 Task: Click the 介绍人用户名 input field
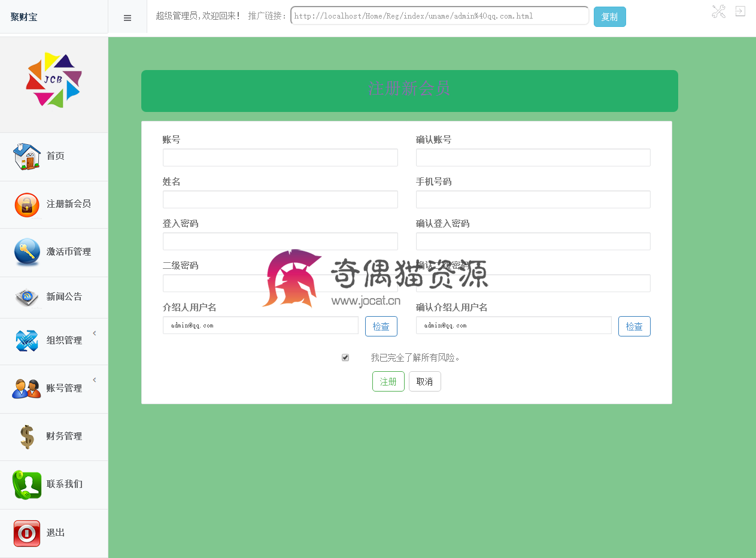click(260, 325)
